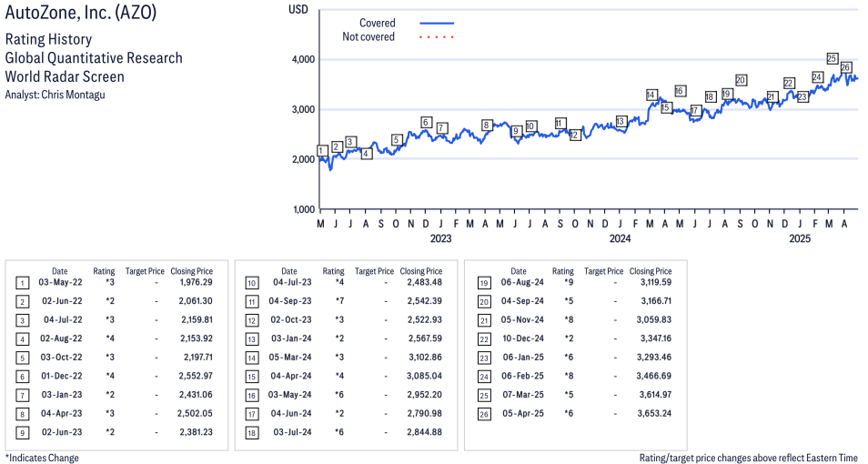
Task: Click the Global Quantitative Research heading
Action: pos(94,58)
